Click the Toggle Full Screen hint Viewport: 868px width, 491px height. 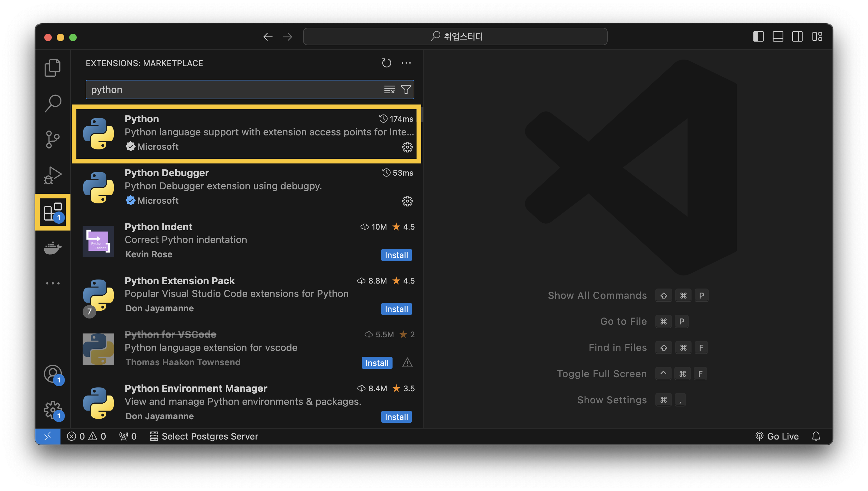click(x=602, y=374)
